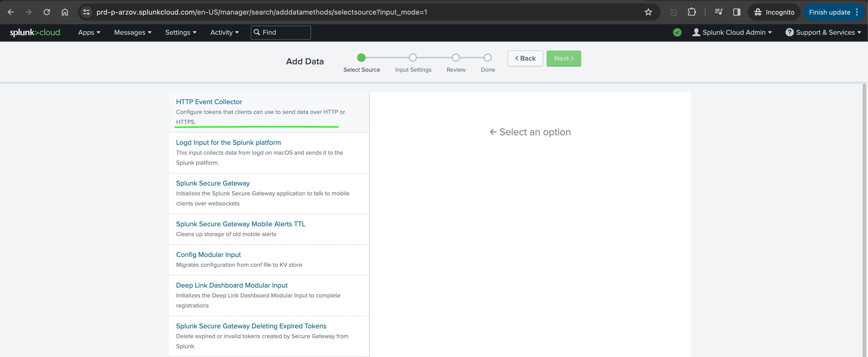Click the Done step circle
Viewport: 868px width, 357px height.
tap(488, 58)
